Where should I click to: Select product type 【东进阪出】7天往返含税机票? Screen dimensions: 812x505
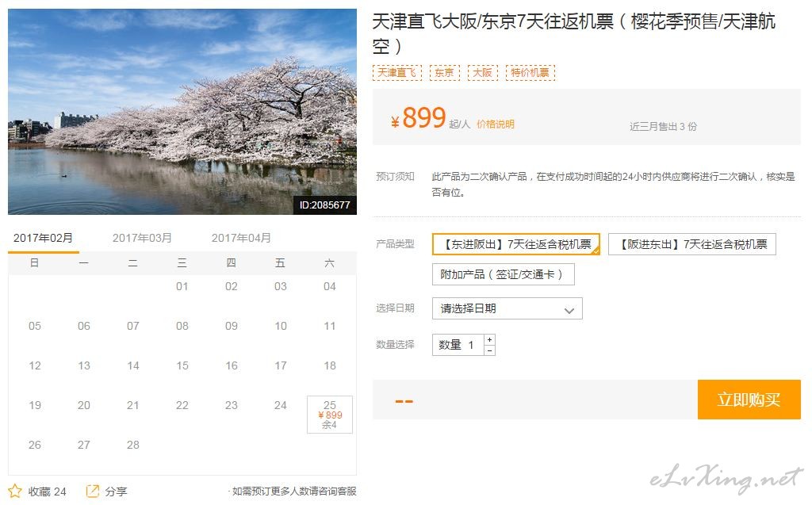516,244
